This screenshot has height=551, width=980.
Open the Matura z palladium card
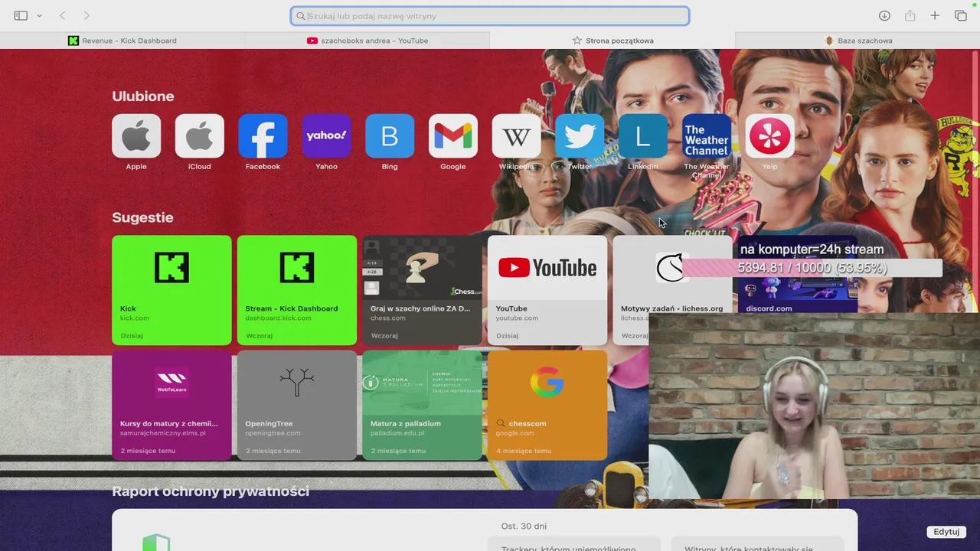422,405
